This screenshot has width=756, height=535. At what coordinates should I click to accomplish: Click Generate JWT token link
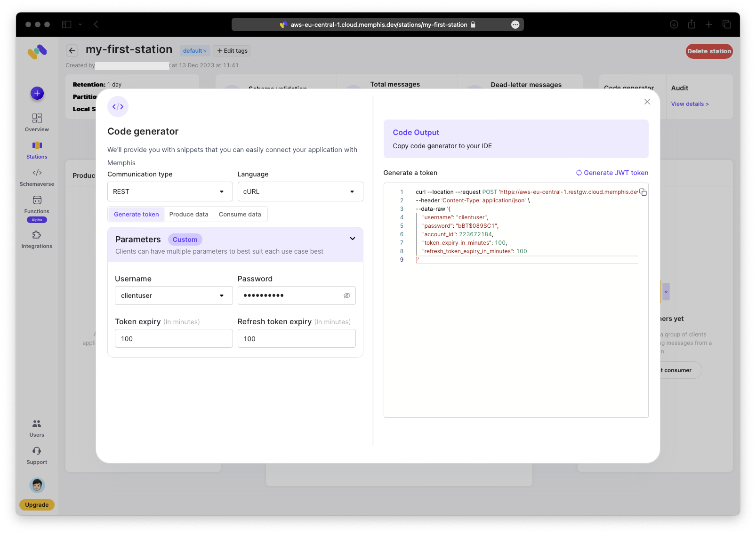point(612,173)
